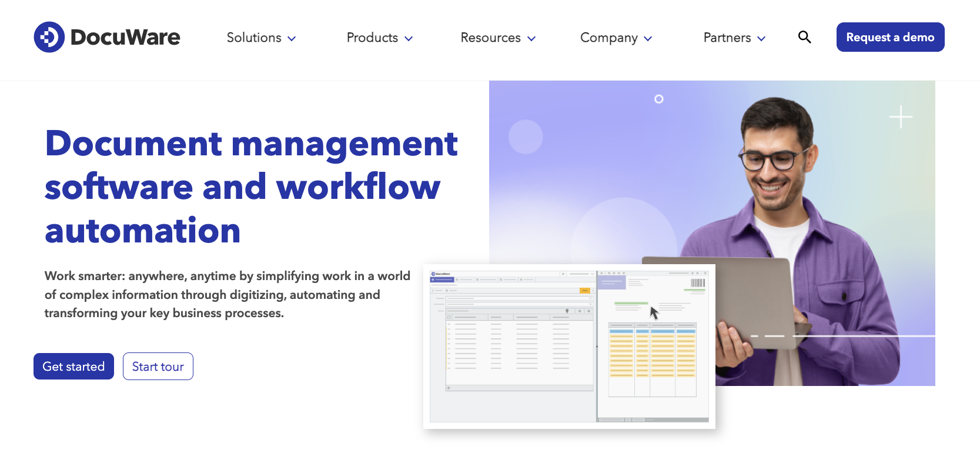The width and height of the screenshot is (980, 466).
Task: Click the Work smarter paragraph text
Action: pyautogui.click(x=228, y=294)
